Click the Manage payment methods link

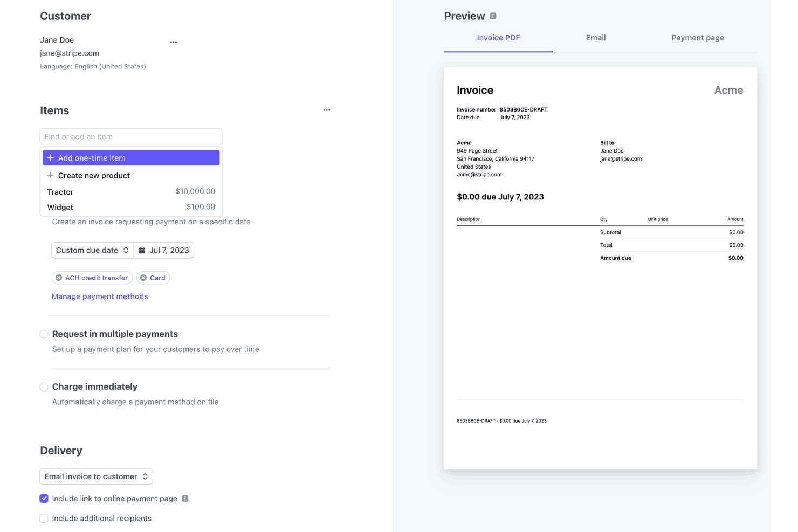click(x=100, y=296)
